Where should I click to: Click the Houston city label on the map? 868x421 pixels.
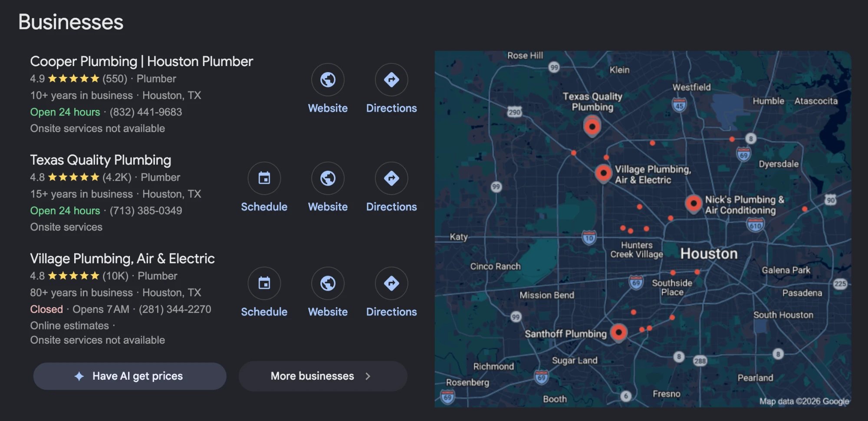point(709,254)
